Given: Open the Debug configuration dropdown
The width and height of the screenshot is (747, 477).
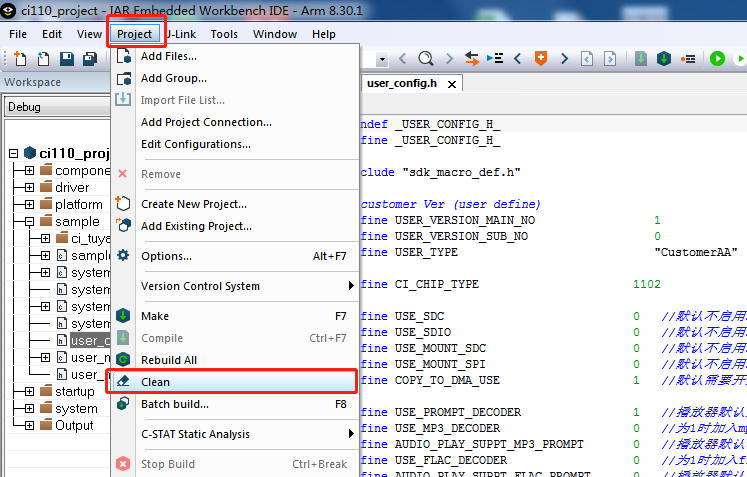Looking at the screenshot, I should click(57, 107).
